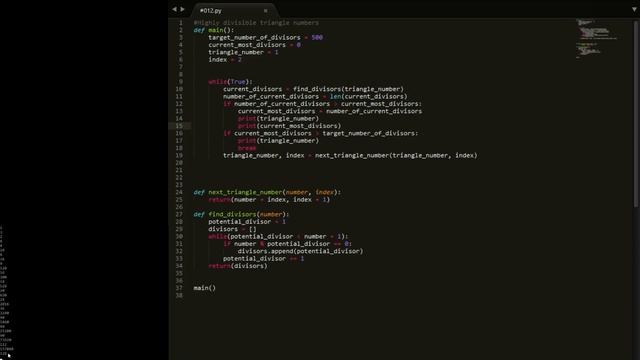This screenshot has width=640, height=360.
Task: Click the 'while(True):' statement
Action: pyautogui.click(x=230, y=82)
